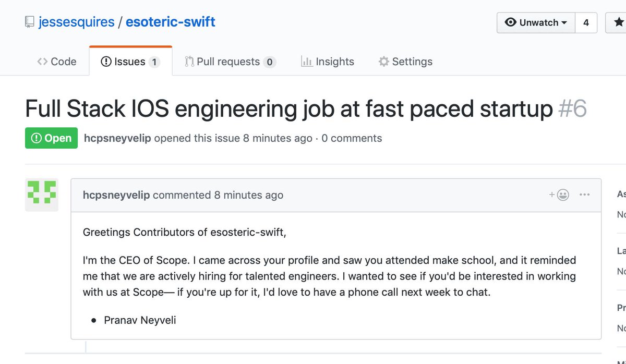Click hcpsneyvelip in the issue header
This screenshot has height=364, width=626.
tap(117, 138)
